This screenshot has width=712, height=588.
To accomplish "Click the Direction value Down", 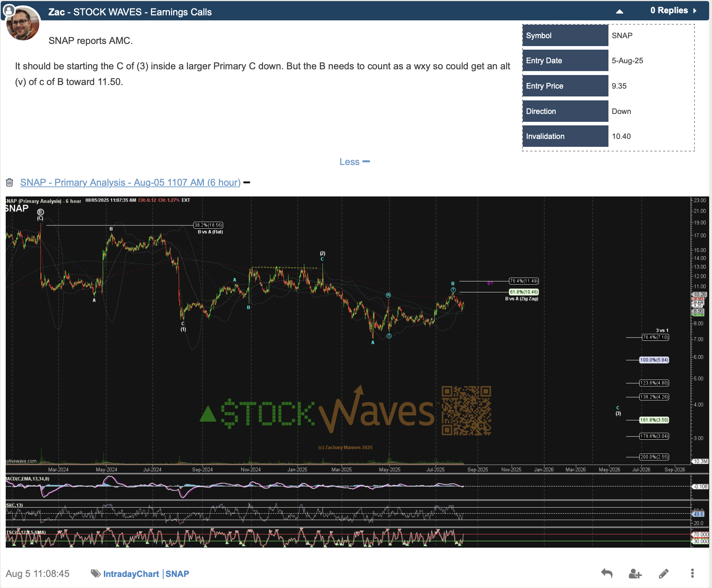I will coord(621,111).
